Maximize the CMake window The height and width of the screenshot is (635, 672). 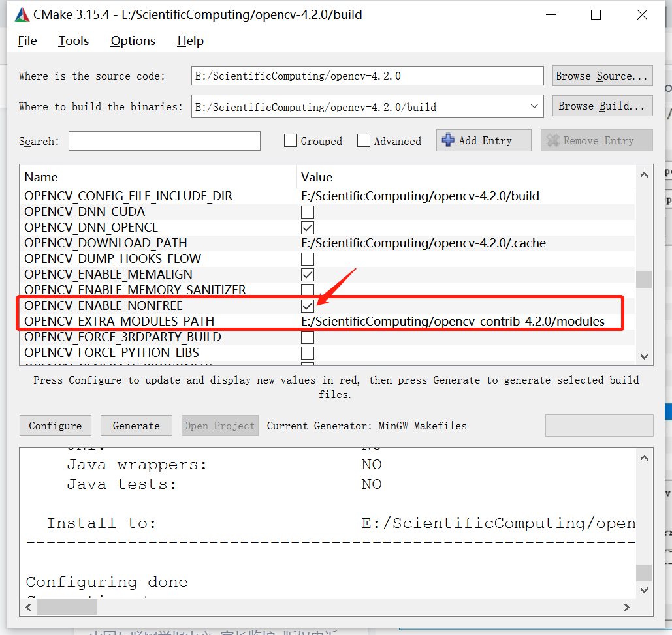[x=596, y=14]
